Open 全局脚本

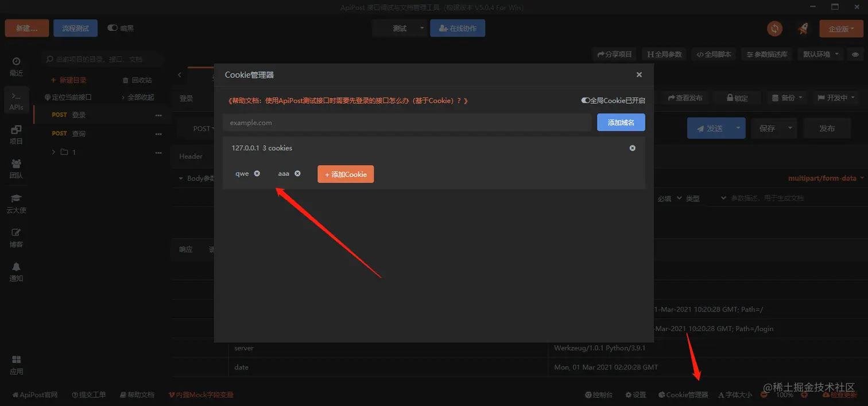tap(714, 54)
